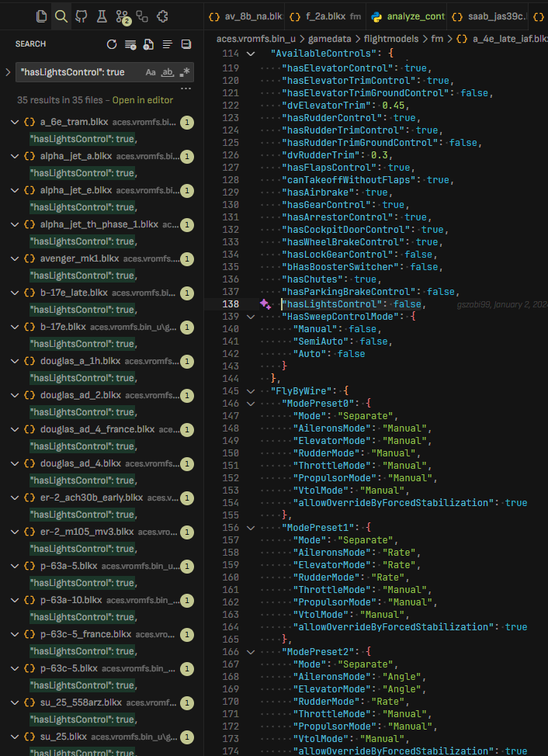This screenshot has height=756, width=548.
Task: Open the Testing flask icon
Action: pyautogui.click(x=101, y=16)
